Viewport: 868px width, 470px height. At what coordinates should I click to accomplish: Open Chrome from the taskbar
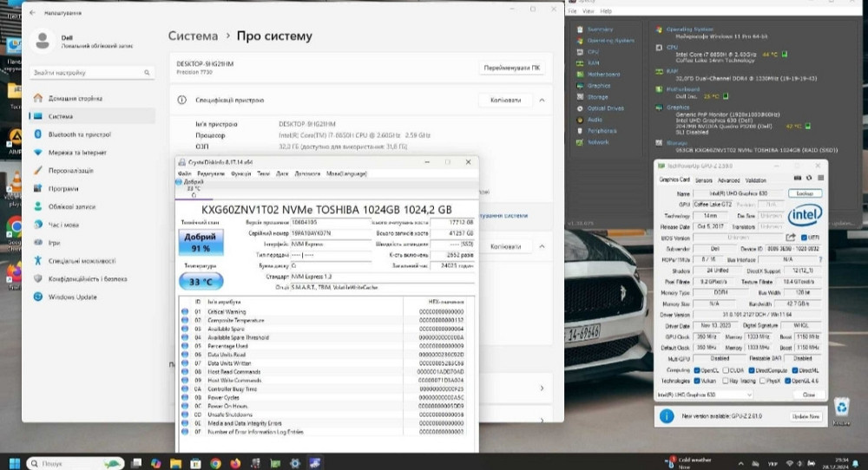215,463
